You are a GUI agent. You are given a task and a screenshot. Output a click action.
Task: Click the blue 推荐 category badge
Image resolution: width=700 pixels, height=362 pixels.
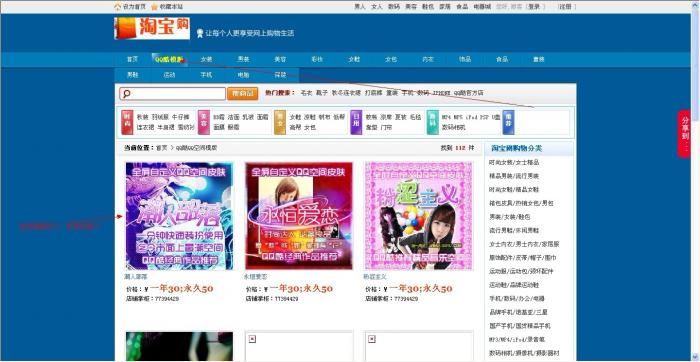508,122
